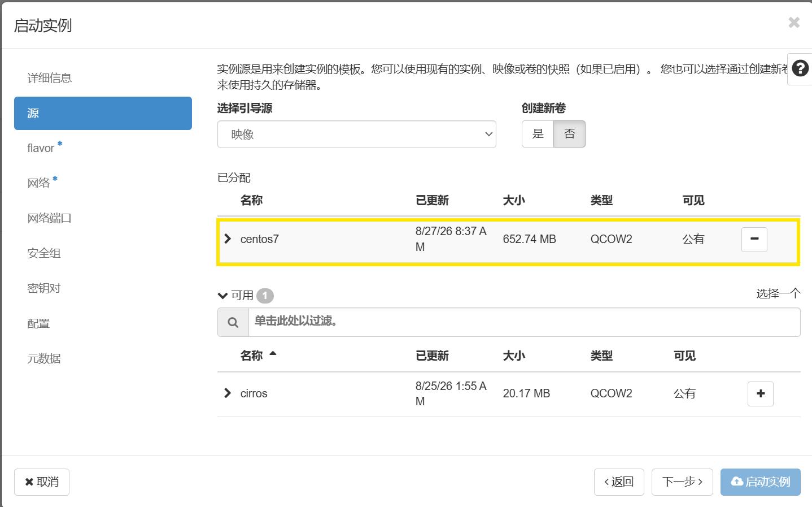Click the cirros image name
The height and width of the screenshot is (507, 812).
coord(254,393)
